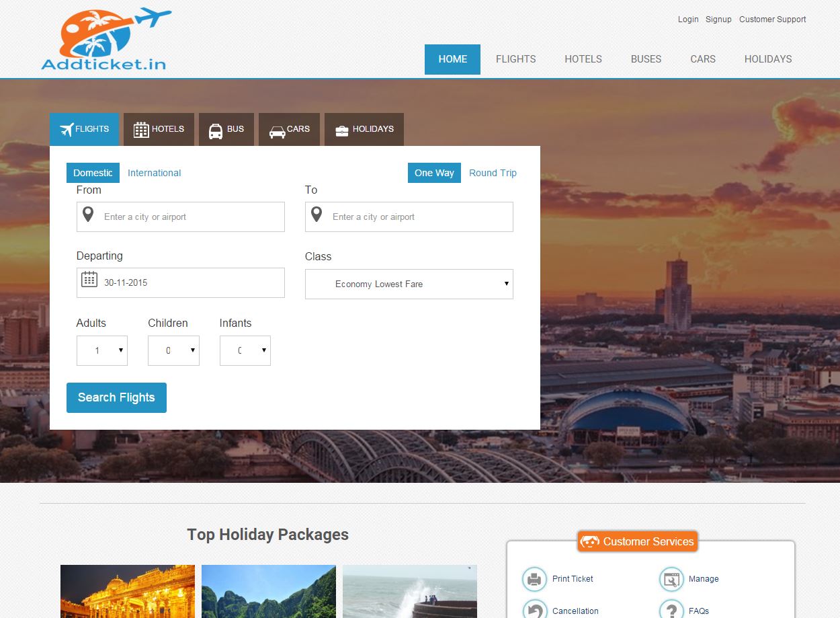840x618 pixels.
Task: Open the illuminated temple holiday package thumbnail
Action: [128, 592]
